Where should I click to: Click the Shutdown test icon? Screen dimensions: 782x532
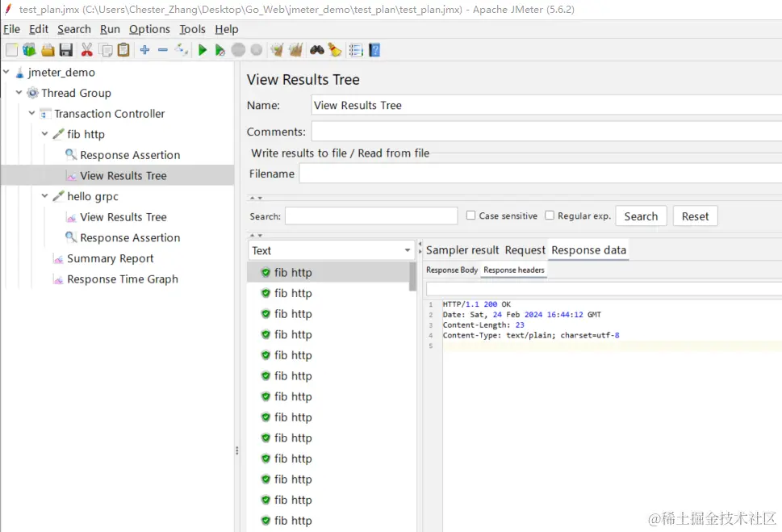(257, 50)
